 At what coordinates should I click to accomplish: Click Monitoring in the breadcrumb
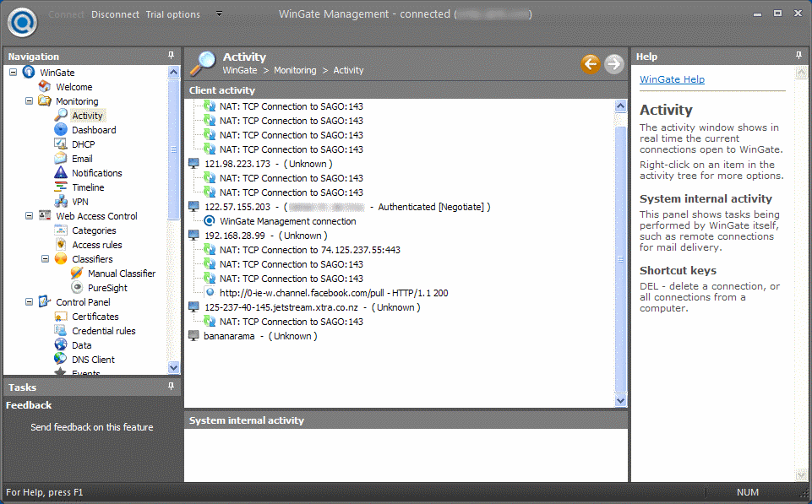(x=295, y=70)
